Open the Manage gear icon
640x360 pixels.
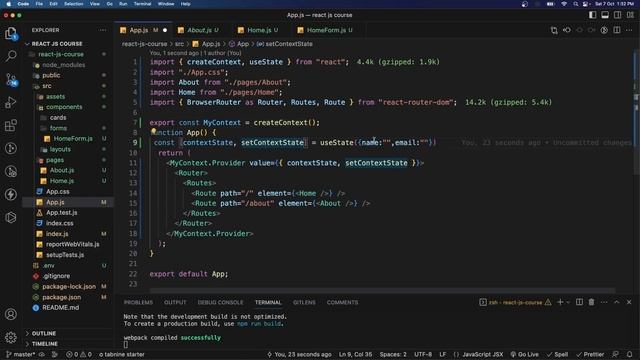11,337
